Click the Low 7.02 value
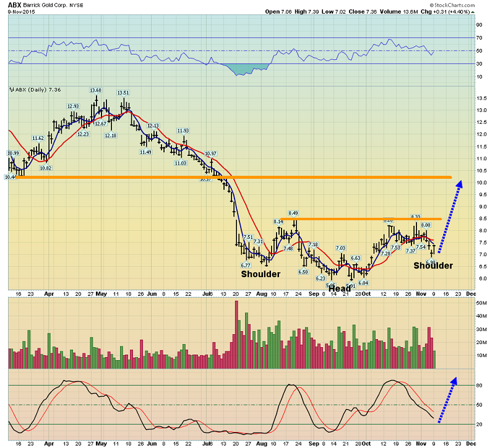Viewport: 495px width, 448px height. [x=334, y=12]
